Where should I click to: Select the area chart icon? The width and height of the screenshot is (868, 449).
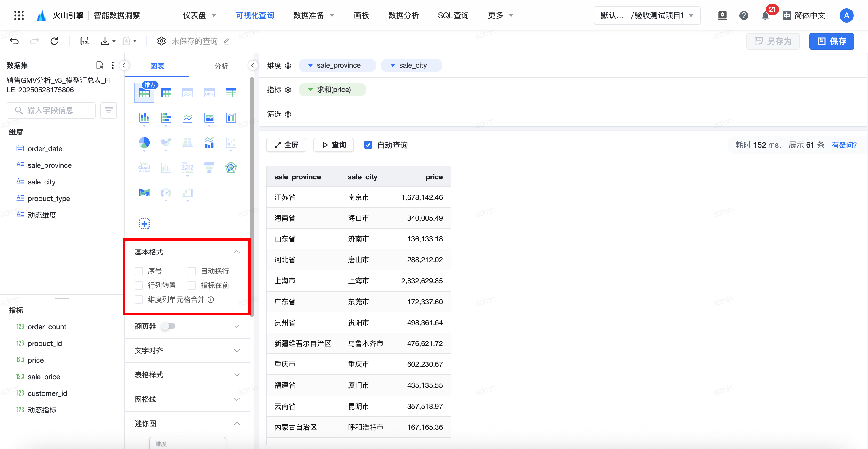209,117
